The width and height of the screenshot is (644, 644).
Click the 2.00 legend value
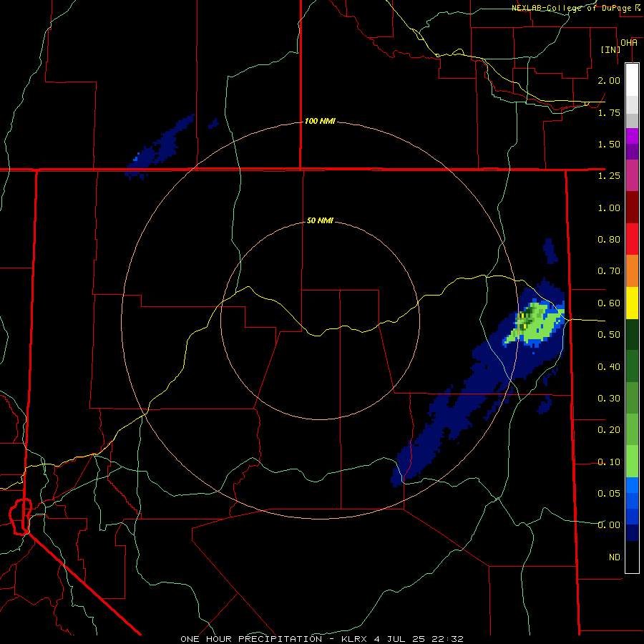pyautogui.click(x=609, y=80)
